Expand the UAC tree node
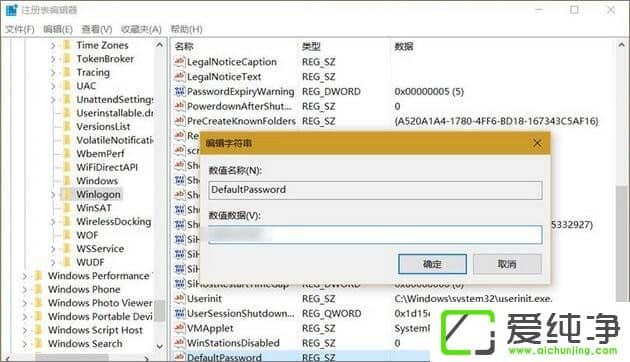The height and width of the screenshot is (362, 630). tap(53, 86)
